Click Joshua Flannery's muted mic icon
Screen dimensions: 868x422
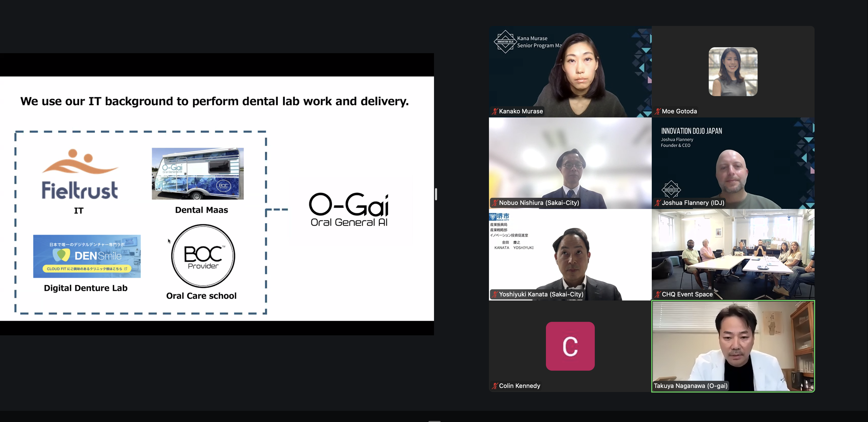point(657,203)
